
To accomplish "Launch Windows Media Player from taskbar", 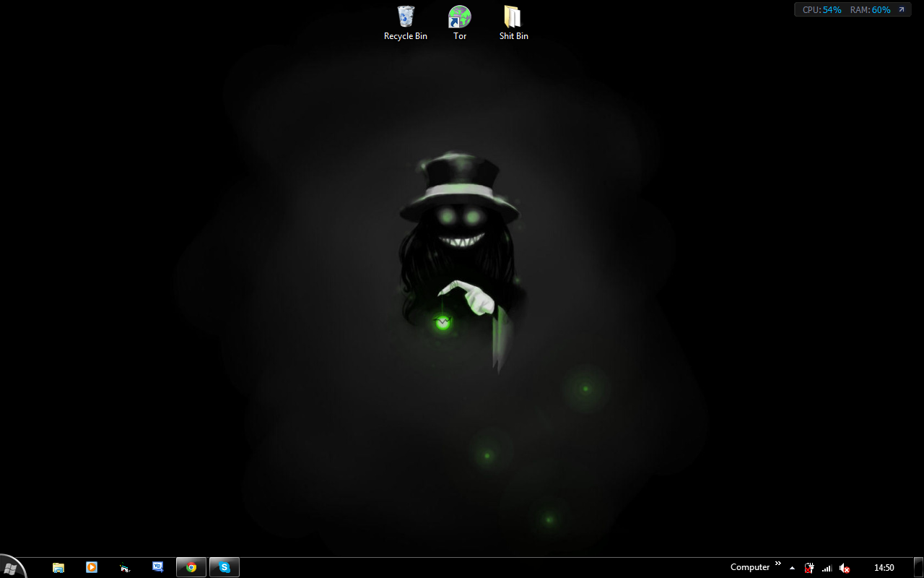I will tap(92, 568).
